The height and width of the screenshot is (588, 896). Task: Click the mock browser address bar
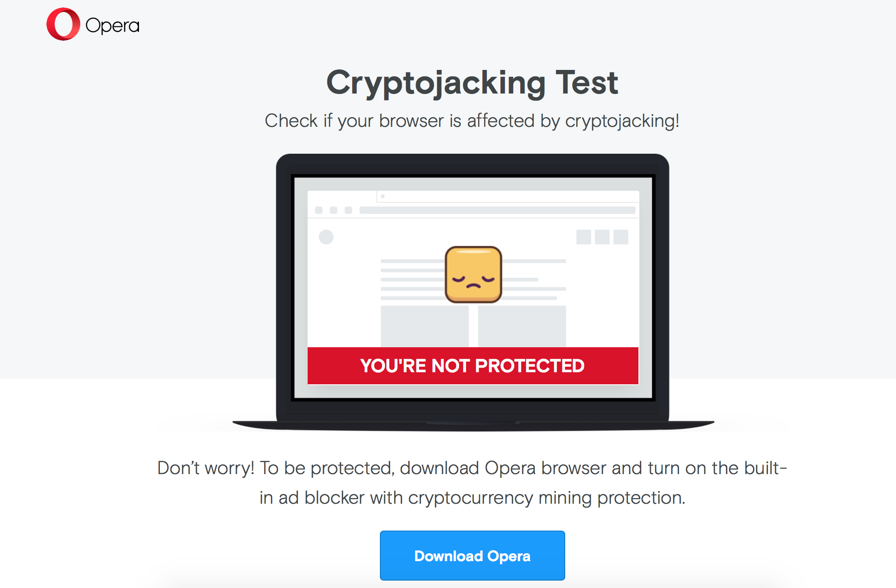[497, 210]
